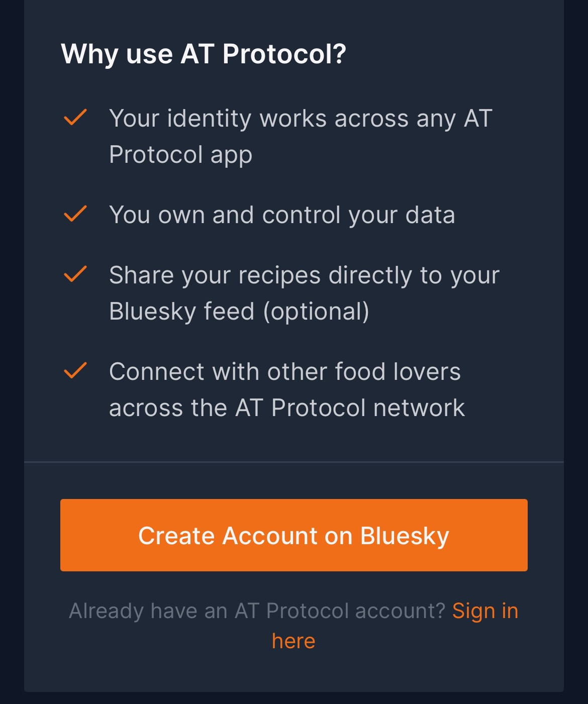Click "across the AT Protocol network" line
Viewport: 588px width, 704px height.
(287, 408)
